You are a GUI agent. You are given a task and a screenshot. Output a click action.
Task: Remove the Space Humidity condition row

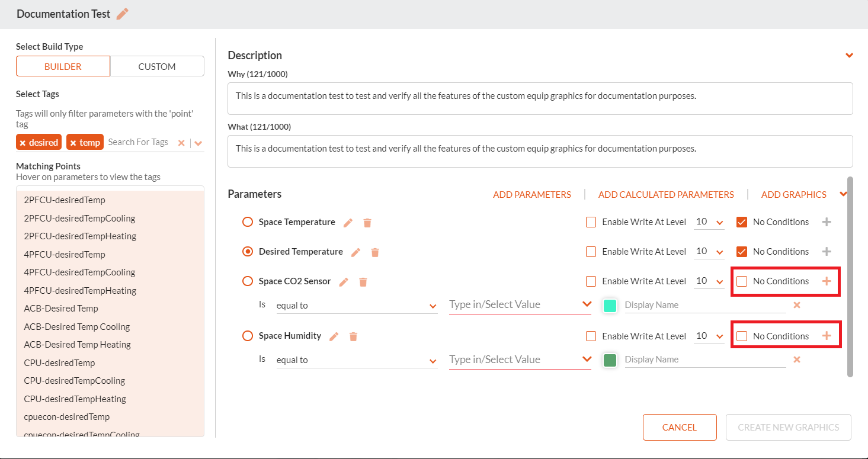coord(797,360)
